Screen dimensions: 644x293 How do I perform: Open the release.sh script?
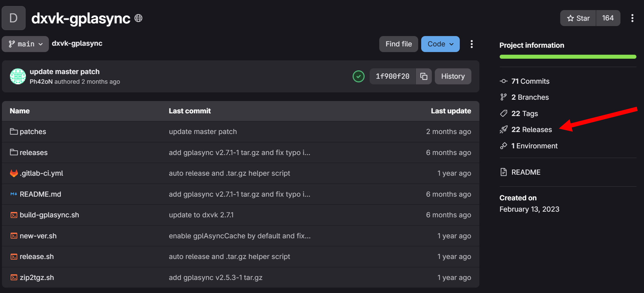click(x=36, y=257)
